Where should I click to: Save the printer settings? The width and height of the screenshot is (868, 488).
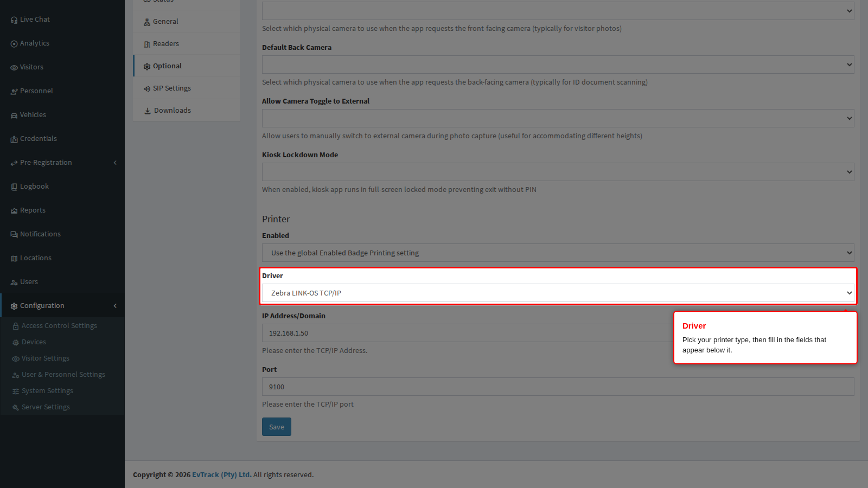[277, 427]
